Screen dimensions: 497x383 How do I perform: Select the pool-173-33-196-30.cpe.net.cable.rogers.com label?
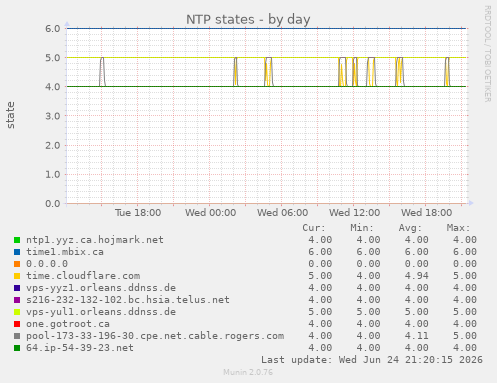pos(155,336)
